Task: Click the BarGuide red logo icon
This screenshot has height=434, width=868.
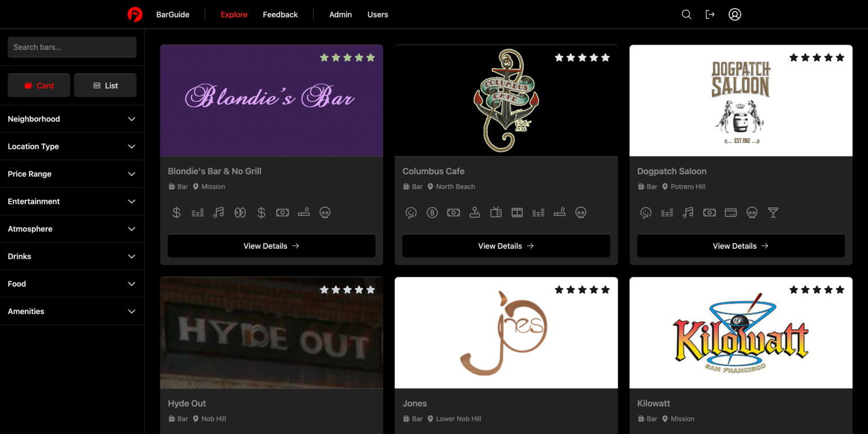Action: [135, 14]
